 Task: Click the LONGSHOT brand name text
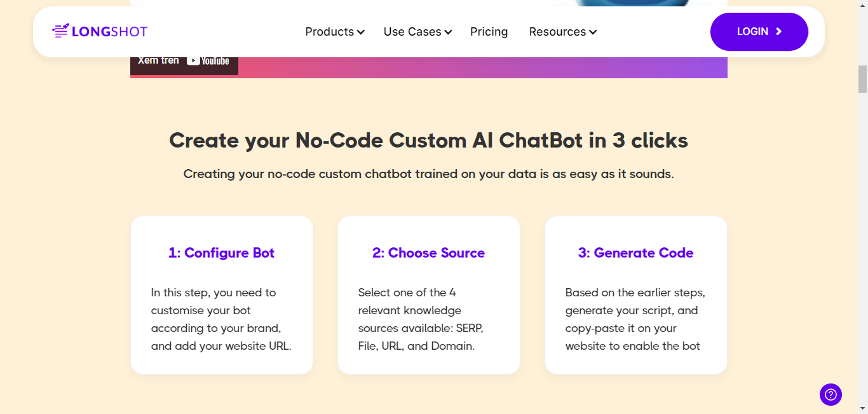[x=110, y=32]
